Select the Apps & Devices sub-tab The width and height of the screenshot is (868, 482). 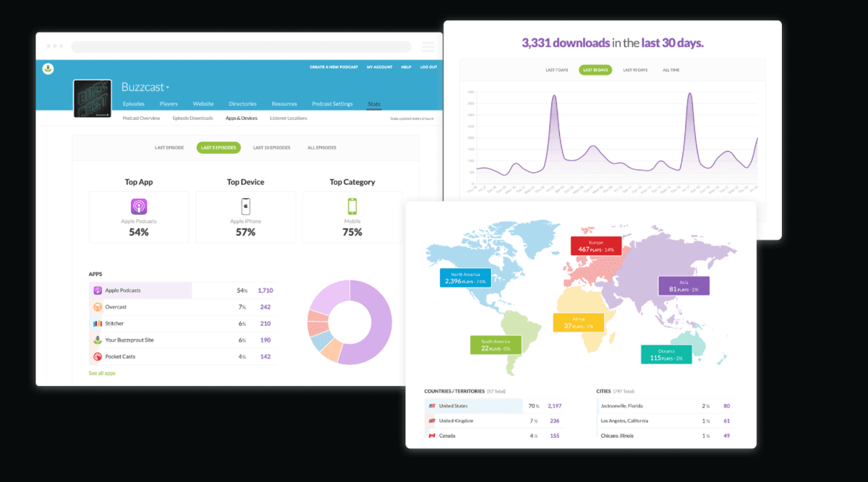click(x=242, y=118)
